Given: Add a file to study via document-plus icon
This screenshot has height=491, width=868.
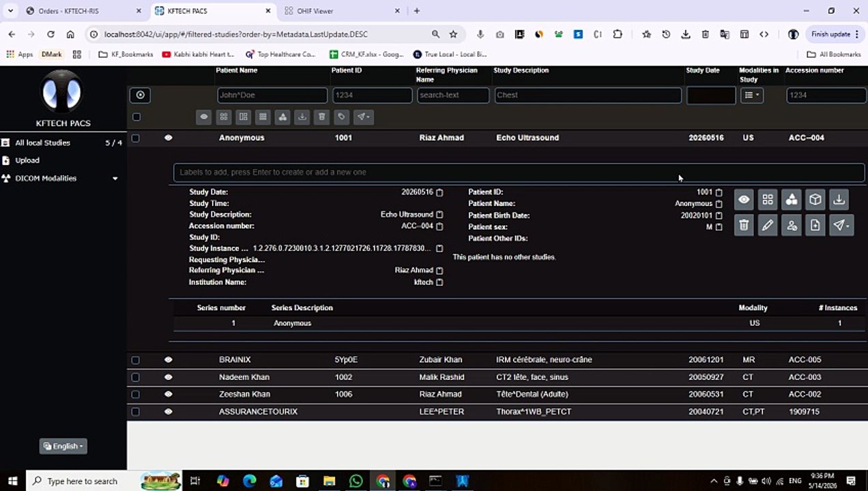Looking at the screenshot, I should pyautogui.click(x=815, y=225).
